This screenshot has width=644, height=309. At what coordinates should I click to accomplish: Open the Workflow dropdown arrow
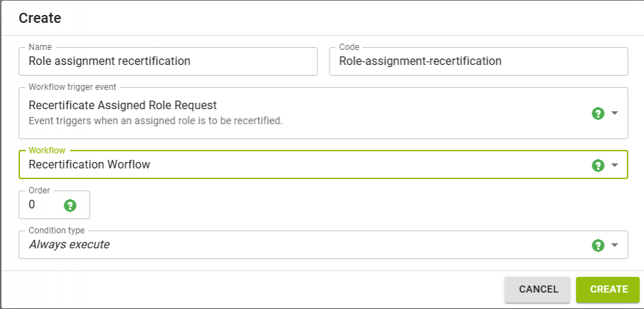(615, 166)
